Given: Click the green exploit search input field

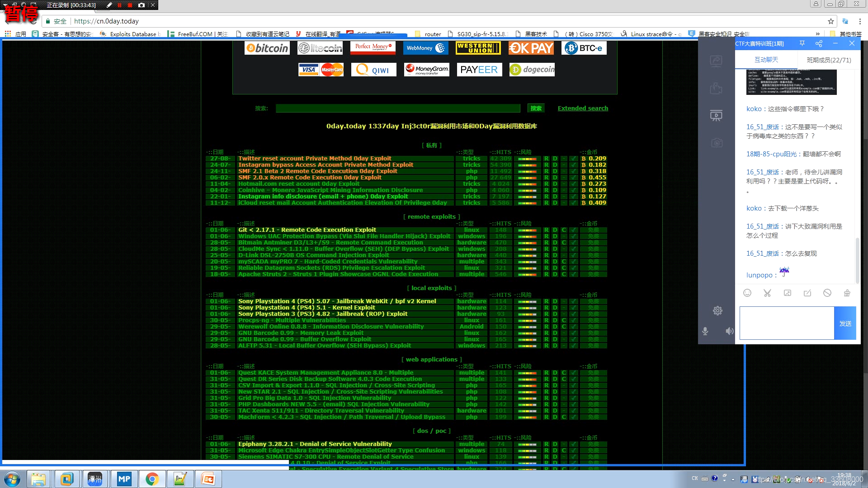Looking at the screenshot, I should point(398,108).
